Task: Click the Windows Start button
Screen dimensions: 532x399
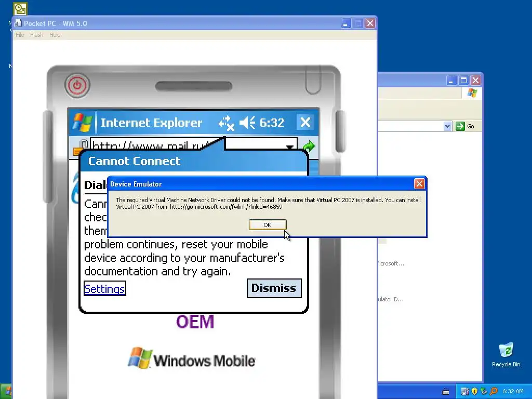Action: 6,392
